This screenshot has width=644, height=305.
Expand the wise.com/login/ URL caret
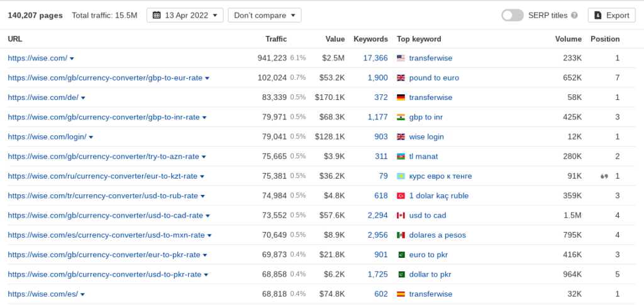91,138
